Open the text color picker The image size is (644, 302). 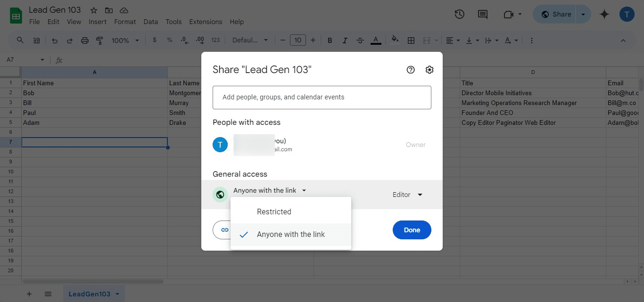click(375, 41)
